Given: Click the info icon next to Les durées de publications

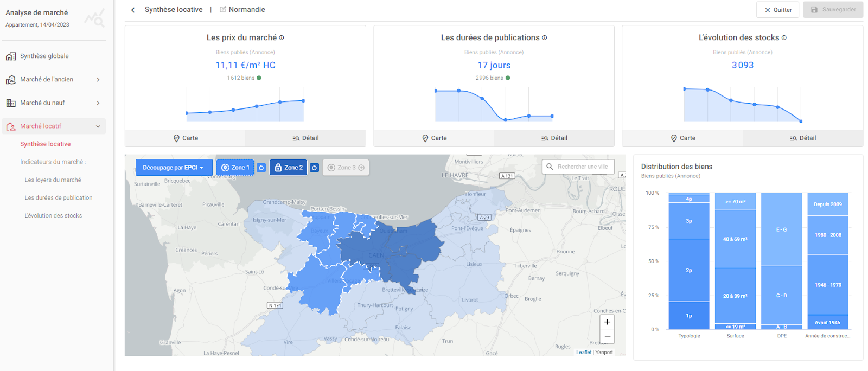Looking at the screenshot, I should click(x=544, y=37).
